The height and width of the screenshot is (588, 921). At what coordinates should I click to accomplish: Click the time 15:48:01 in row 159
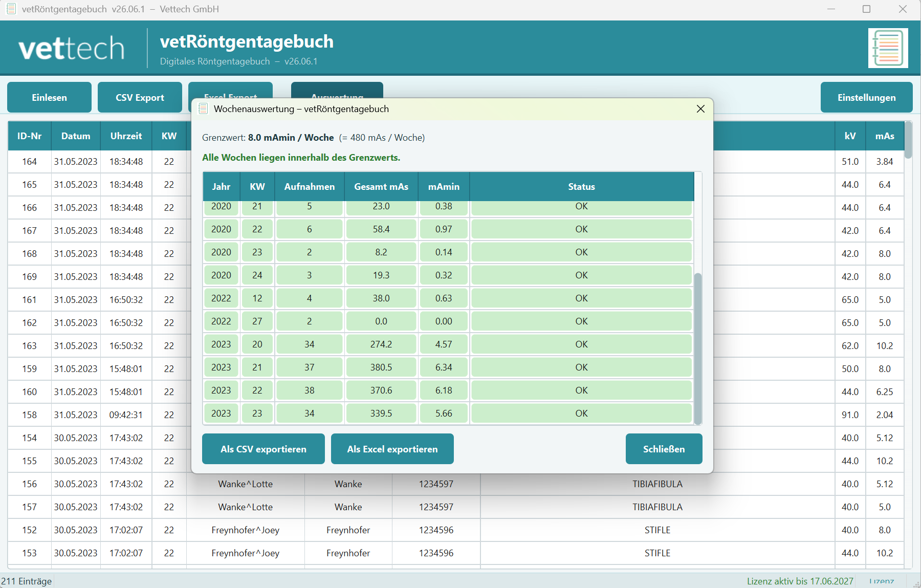(x=126, y=369)
